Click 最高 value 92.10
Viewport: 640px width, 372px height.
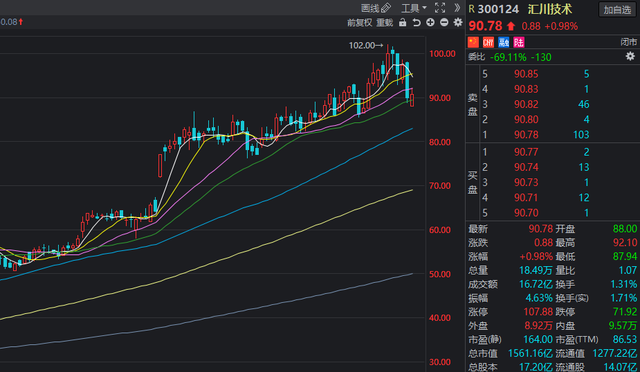[624, 243]
